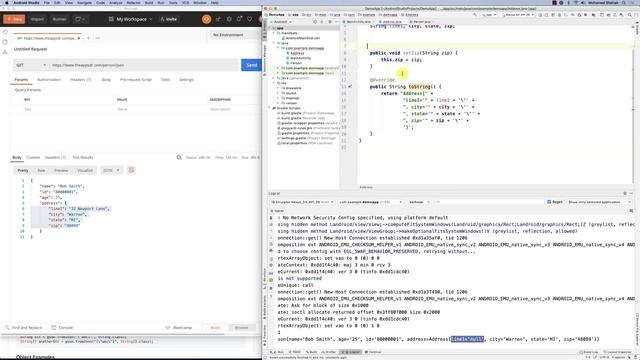Viewport: 640px width, 360px height.
Task: Click the Invite button in Postman
Action: [x=169, y=19]
